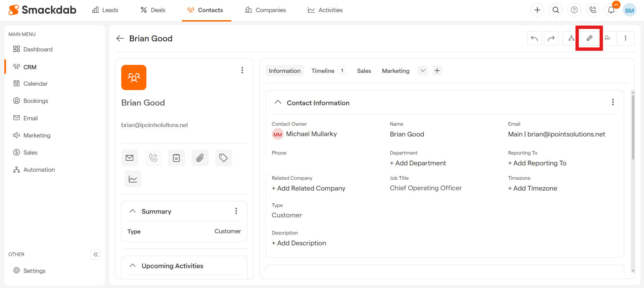The image size is (644, 288).
Task: Collapse the sidebar with double chevron
Action: point(96,254)
